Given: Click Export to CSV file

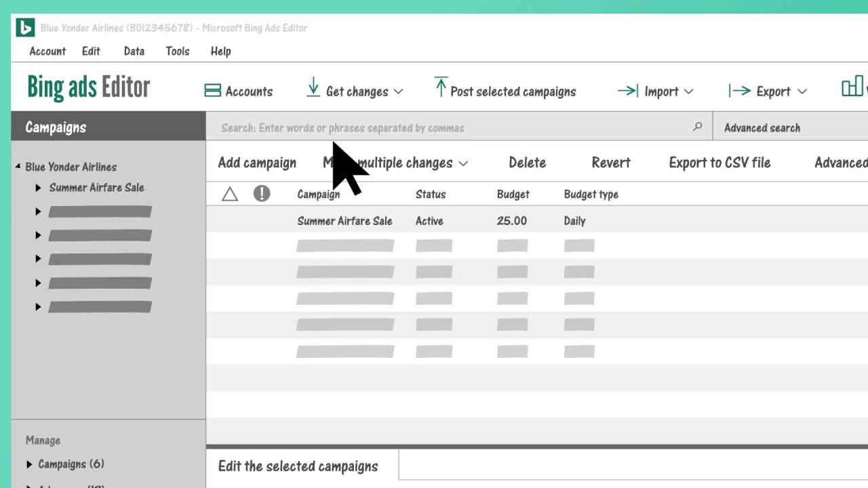Looking at the screenshot, I should pos(720,163).
